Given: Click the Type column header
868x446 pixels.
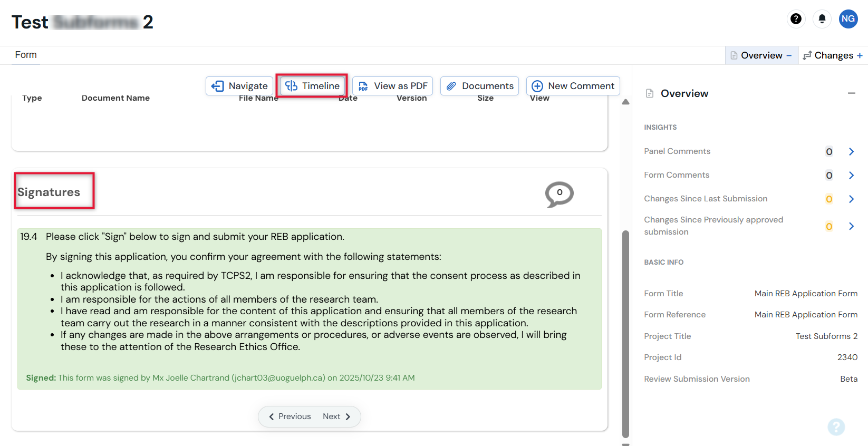Looking at the screenshot, I should (32, 98).
